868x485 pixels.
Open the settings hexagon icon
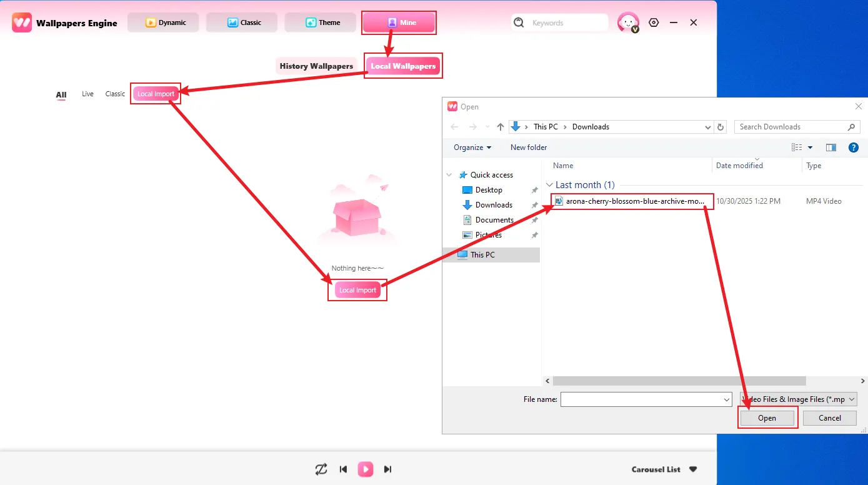pyautogui.click(x=654, y=22)
